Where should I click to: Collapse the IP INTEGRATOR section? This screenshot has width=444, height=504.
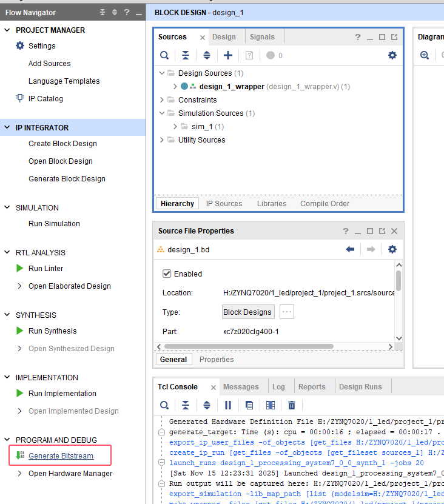point(7,128)
